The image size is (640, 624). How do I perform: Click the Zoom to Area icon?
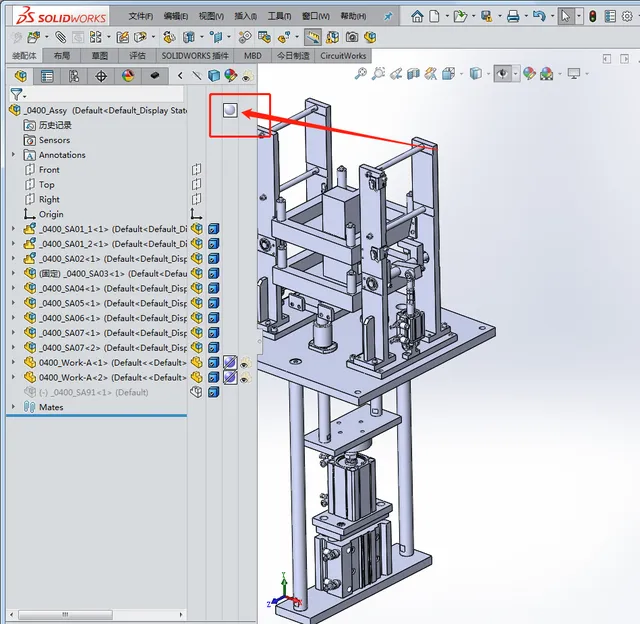click(378, 73)
